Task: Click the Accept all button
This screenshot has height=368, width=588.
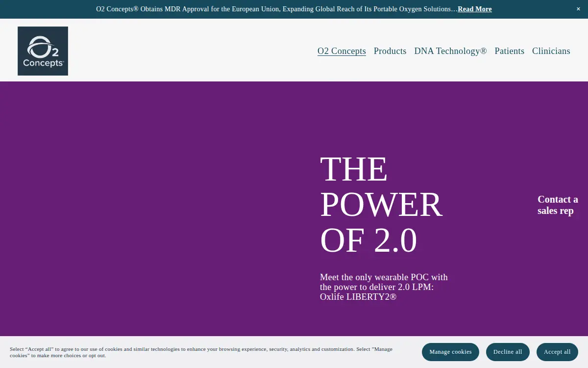Action: point(557,352)
